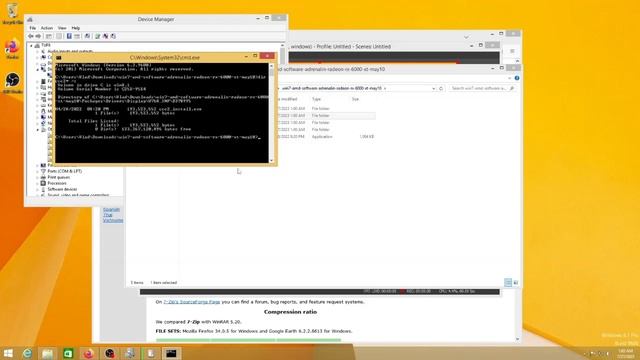Open Internet Explorer from taskbar
The width and height of the screenshot is (640, 360).
[27, 353]
